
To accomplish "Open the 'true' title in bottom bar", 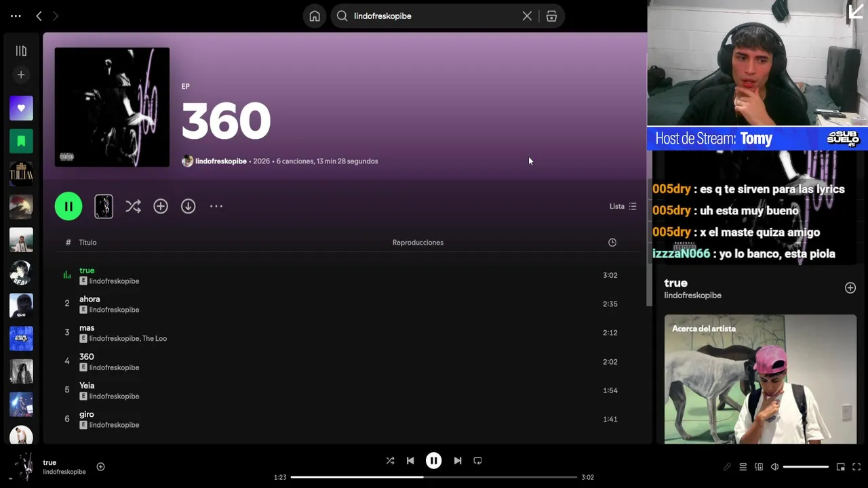I will 50,462.
